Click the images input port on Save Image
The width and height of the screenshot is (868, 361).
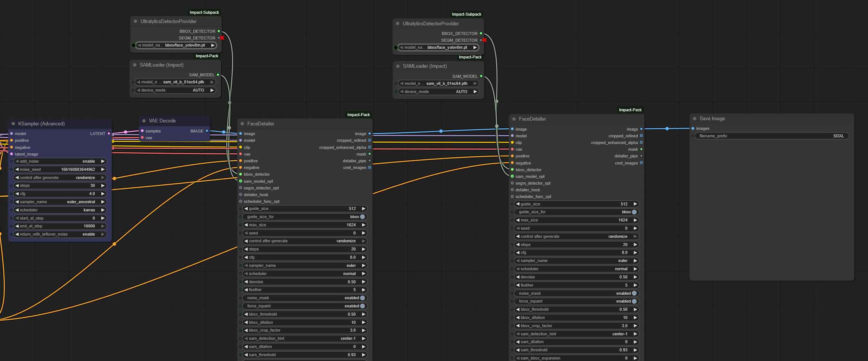pyautogui.click(x=693, y=128)
